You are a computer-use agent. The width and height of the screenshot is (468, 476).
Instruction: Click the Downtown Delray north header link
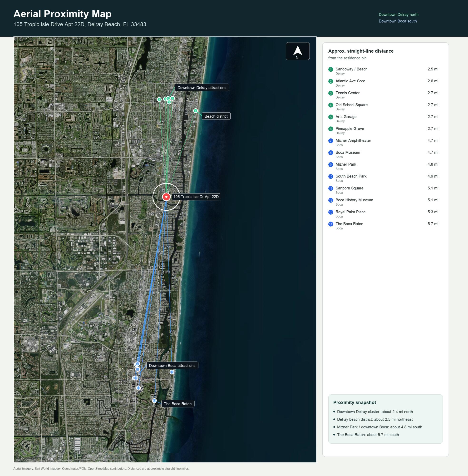399,15
